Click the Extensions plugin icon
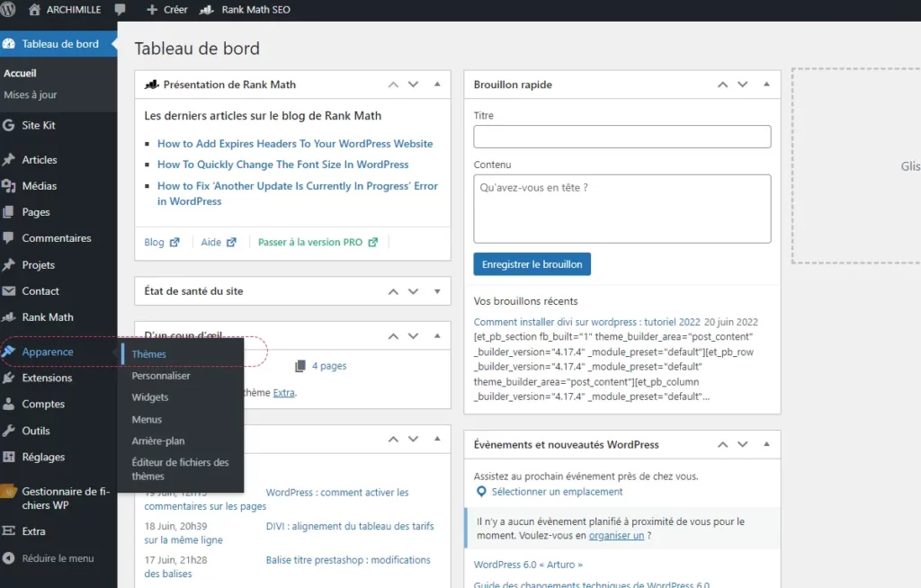The height and width of the screenshot is (588, 921). click(x=9, y=379)
